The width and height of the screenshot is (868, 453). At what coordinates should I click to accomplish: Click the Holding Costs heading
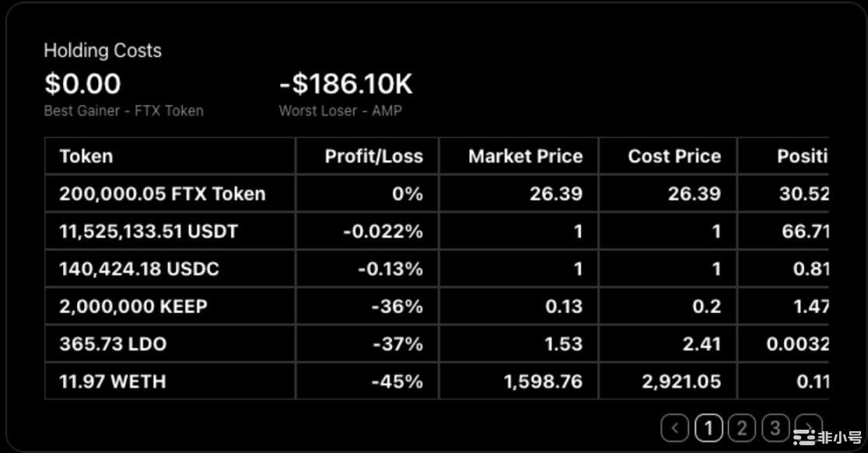103,51
